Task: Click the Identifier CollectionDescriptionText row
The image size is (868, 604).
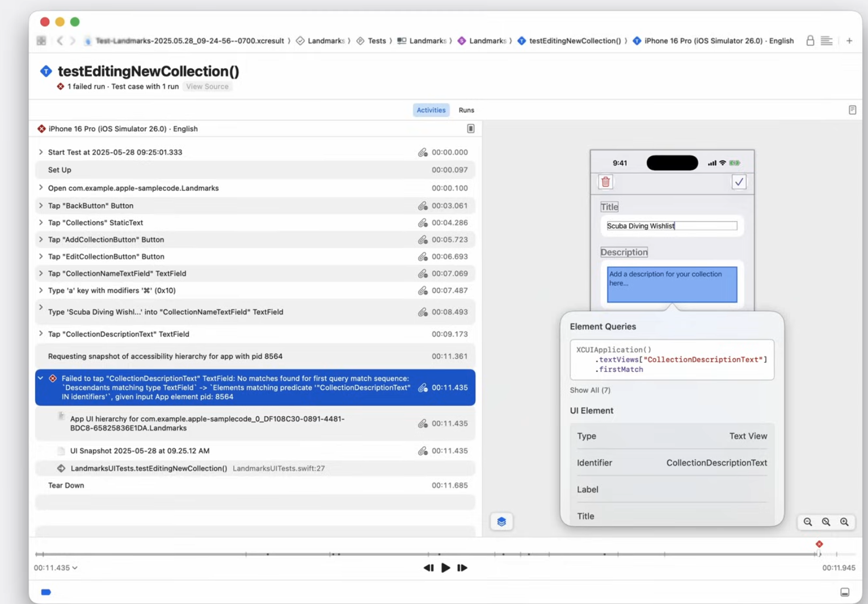Action: (x=672, y=463)
